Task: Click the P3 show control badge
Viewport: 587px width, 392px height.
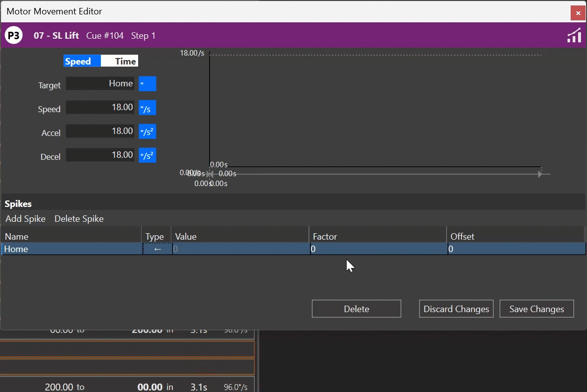Action: [x=13, y=35]
